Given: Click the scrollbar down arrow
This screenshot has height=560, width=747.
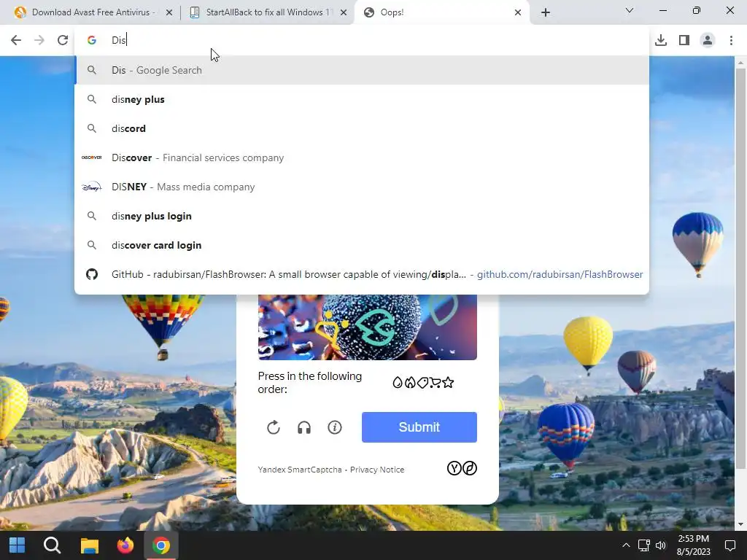Looking at the screenshot, I should 740,524.
